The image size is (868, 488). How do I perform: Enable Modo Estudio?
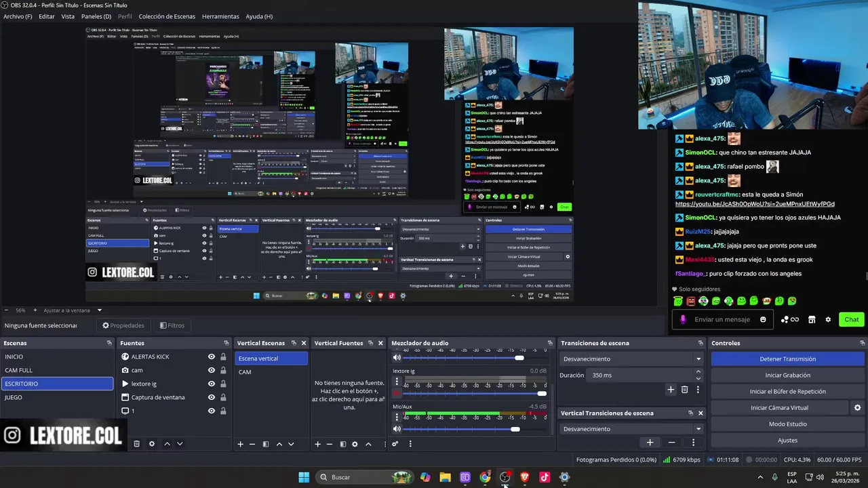787,424
